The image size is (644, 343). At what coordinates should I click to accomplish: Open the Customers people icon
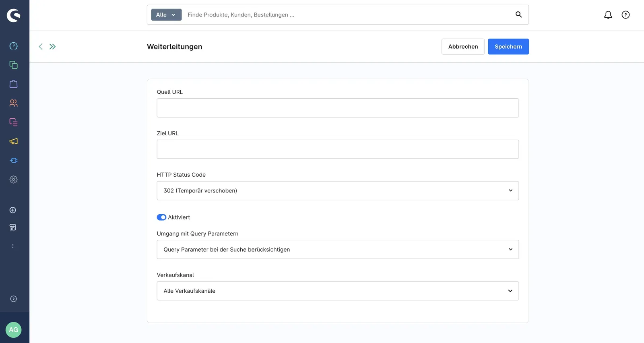[13, 103]
